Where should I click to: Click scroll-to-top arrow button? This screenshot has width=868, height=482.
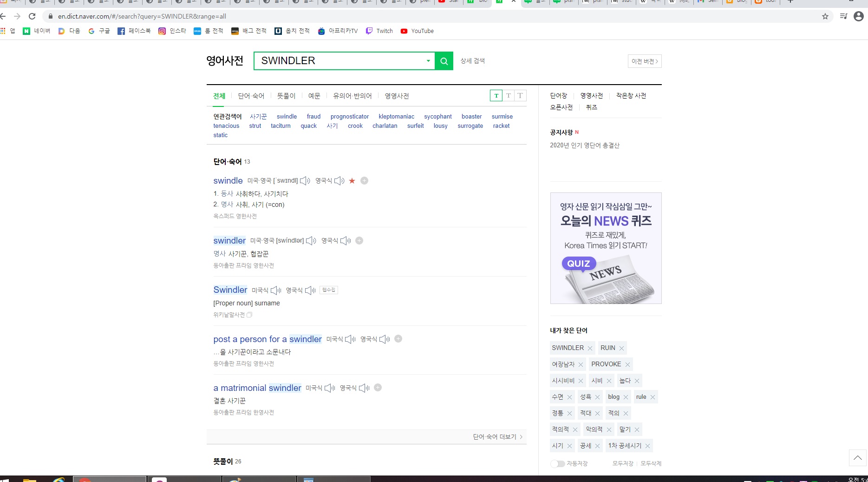click(x=858, y=458)
